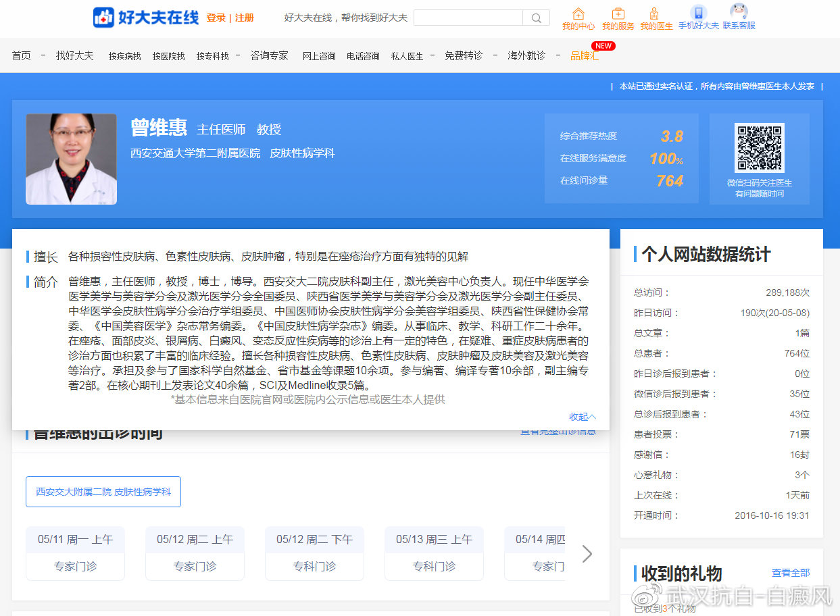Open the 首页 navigation item
Viewport: 840px width, 616px height.
click(x=20, y=55)
